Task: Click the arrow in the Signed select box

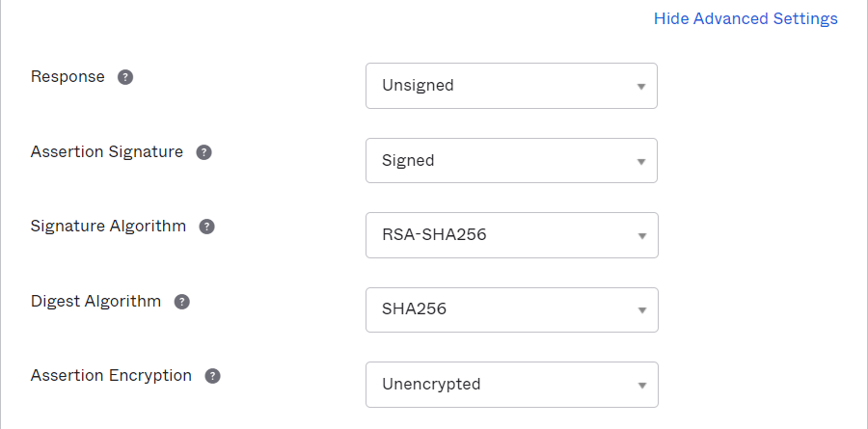Action: (x=641, y=162)
